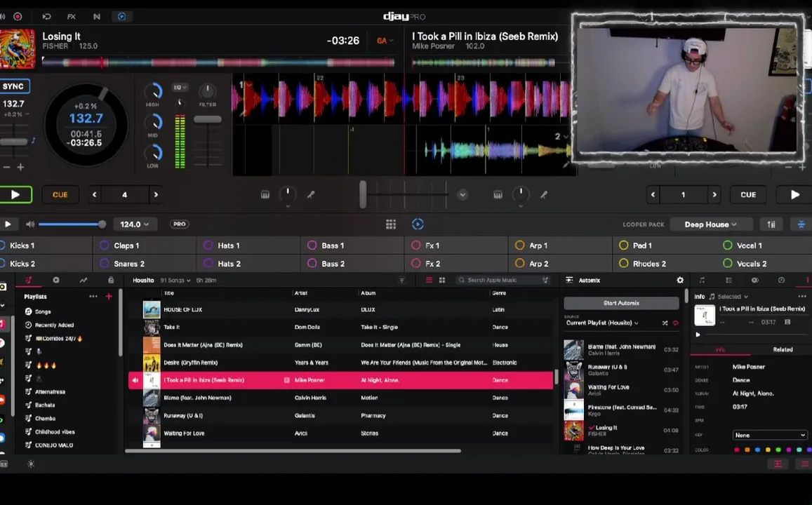Image resolution: width=812 pixels, height=505 pixels.
Task: Click the microphone icon for deck 2
Action: tap(544, 194)
